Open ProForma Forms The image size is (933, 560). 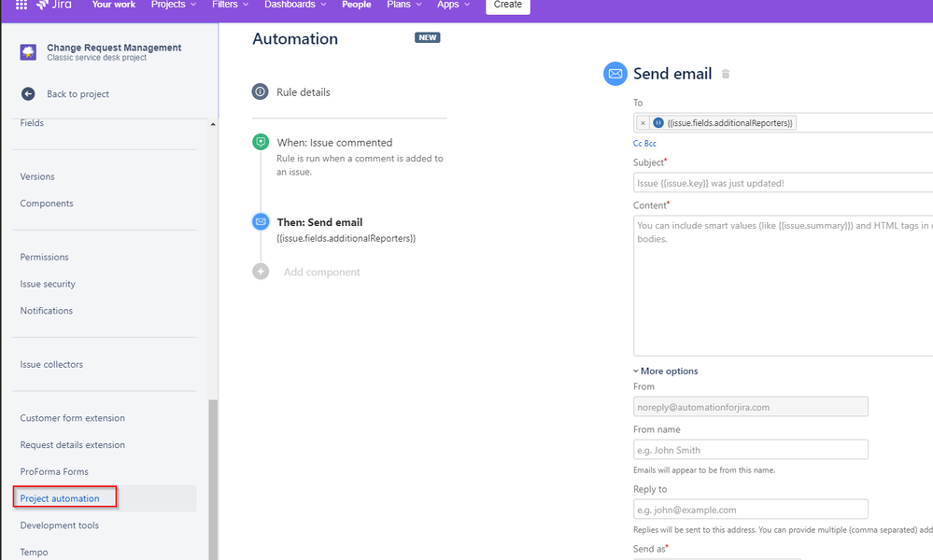tap(54, 471)
